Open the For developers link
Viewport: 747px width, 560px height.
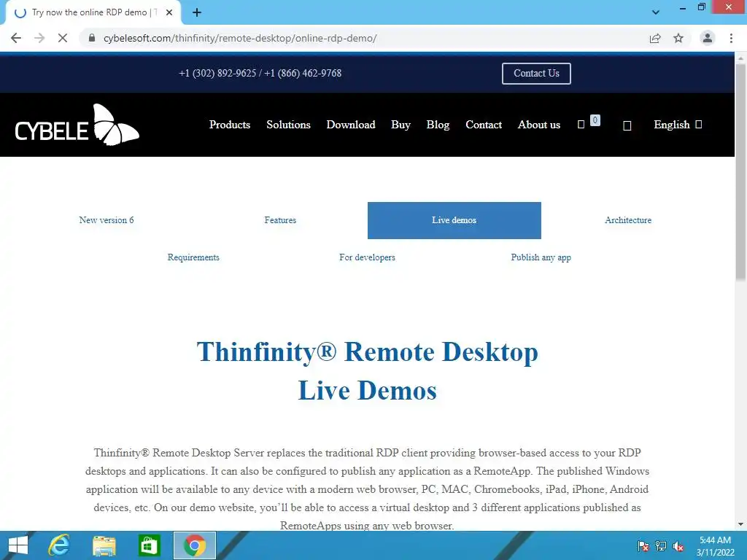(367, 257)
